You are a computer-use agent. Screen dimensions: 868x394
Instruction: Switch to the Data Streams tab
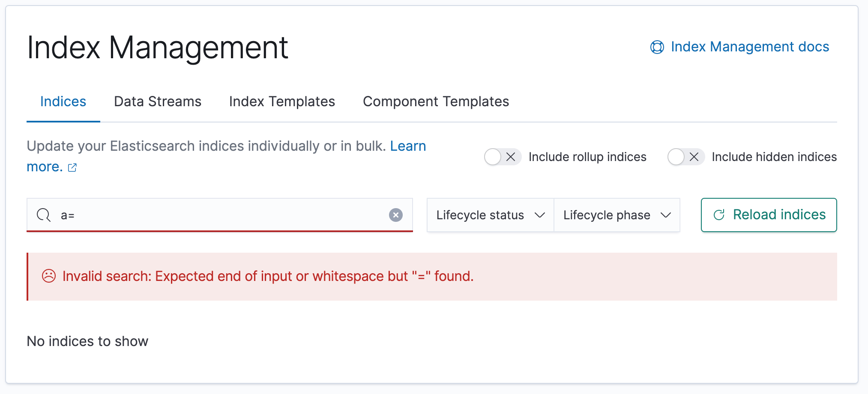[158, 101]
